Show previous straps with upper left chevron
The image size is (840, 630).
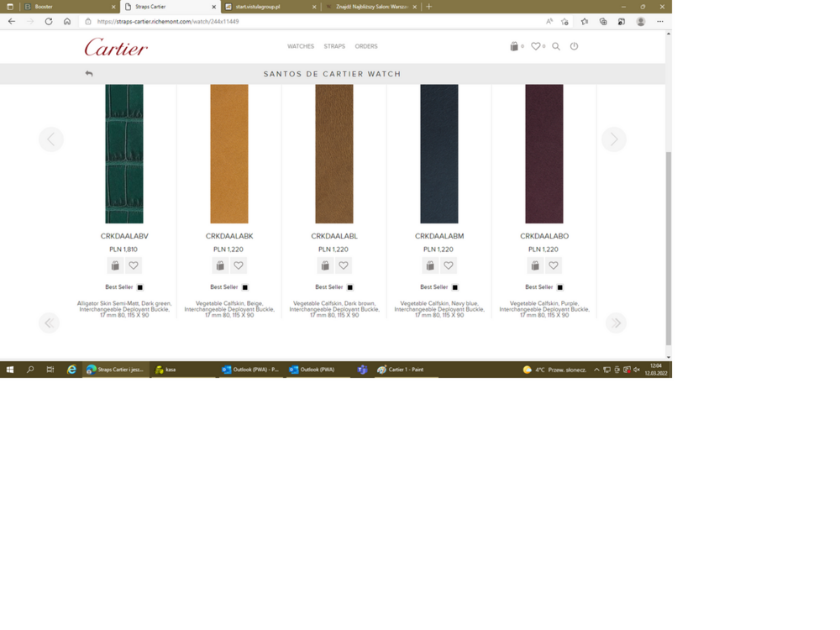pyautogui.click(x=51, y=139)
